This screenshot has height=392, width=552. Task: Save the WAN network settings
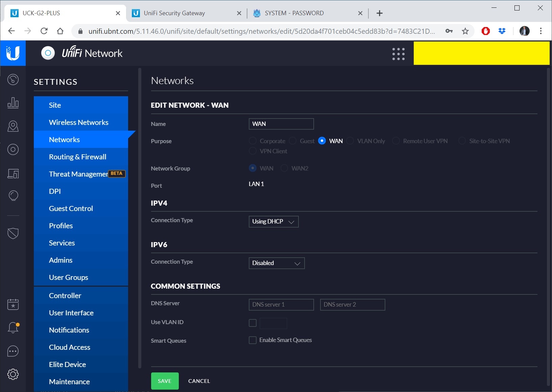165,381
